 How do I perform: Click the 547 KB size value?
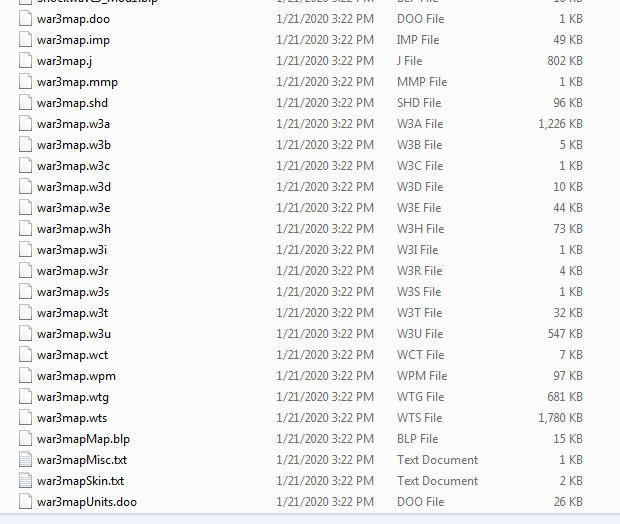[x=565, y=334]
